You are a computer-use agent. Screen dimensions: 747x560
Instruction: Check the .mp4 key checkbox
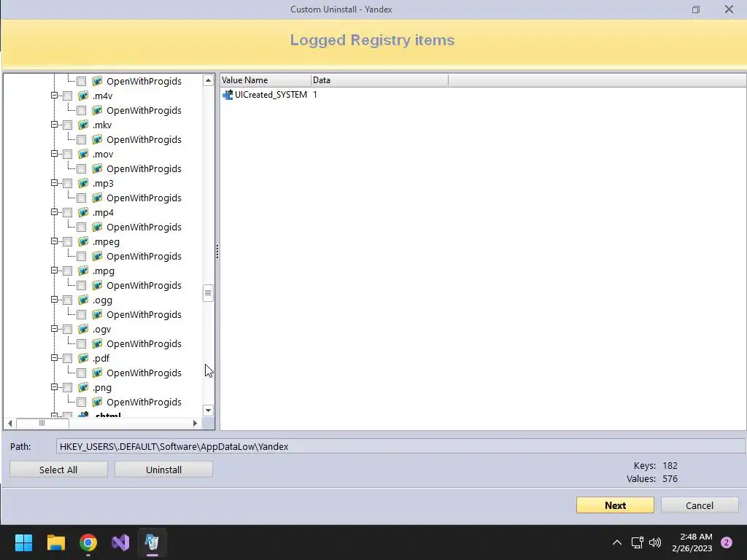pos(68,213)
